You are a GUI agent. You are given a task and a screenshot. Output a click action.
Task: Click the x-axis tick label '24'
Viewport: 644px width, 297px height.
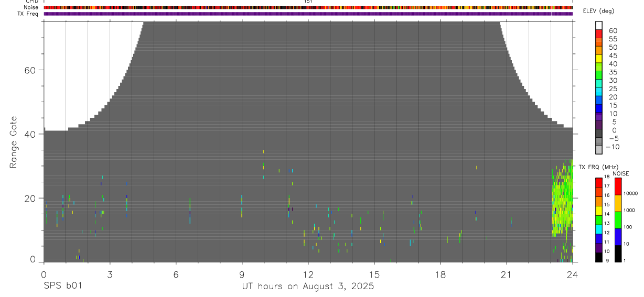coord(573,275)
